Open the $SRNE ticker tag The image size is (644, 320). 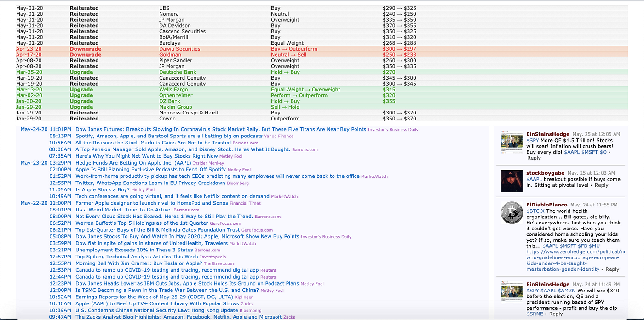point(535,314)
